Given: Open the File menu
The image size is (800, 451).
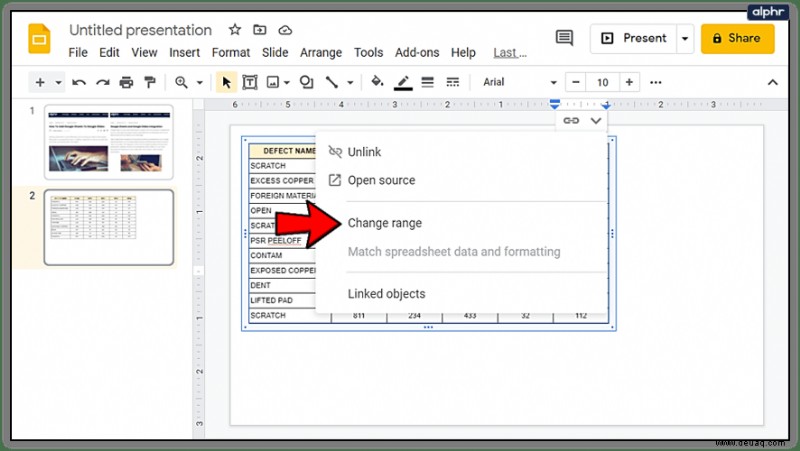Looking at the screenshot, I should point(78,53).
